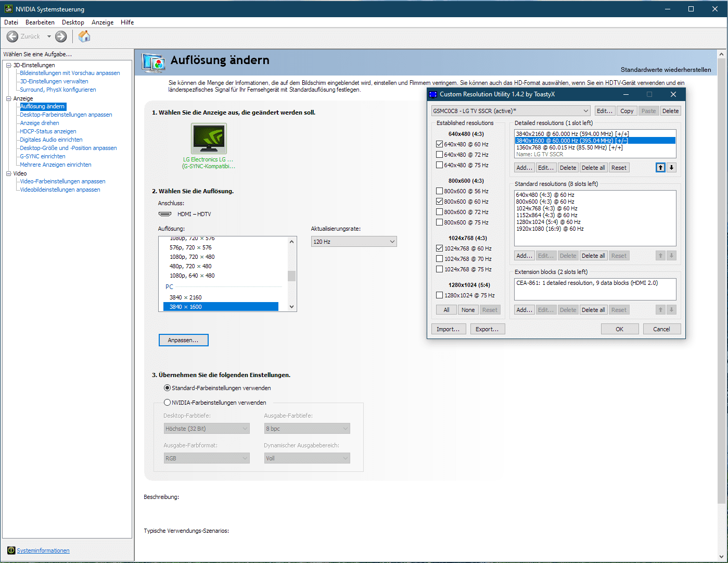Select NVIDIA-Farbeinstellungen verwenden radio button
Image resolution: width=728 pixels, height=563 pixels.
167,403
